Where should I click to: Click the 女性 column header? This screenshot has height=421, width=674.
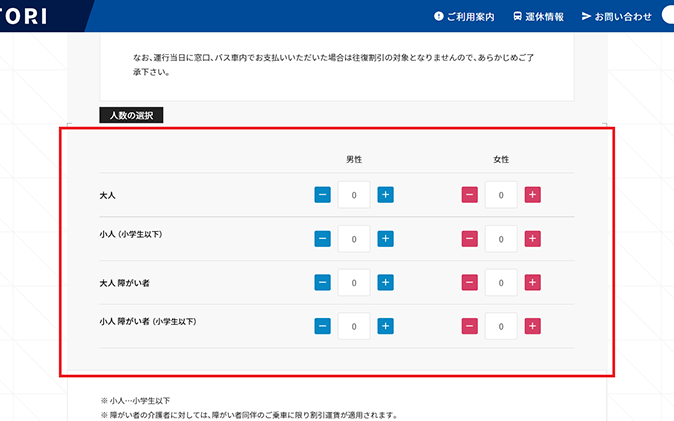click(x=501, y=160)
